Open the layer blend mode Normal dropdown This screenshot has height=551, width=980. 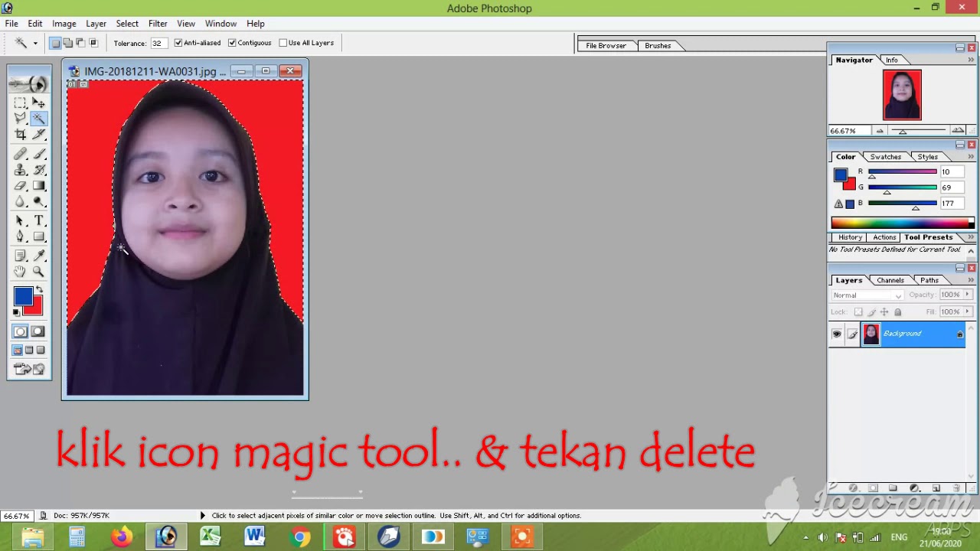(x=867, y=295)
